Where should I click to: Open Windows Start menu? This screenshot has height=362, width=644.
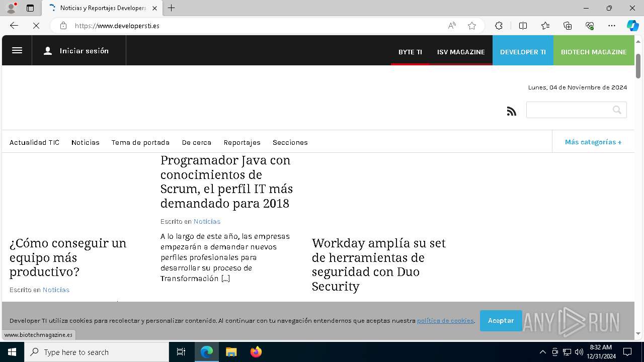point(12,352)
